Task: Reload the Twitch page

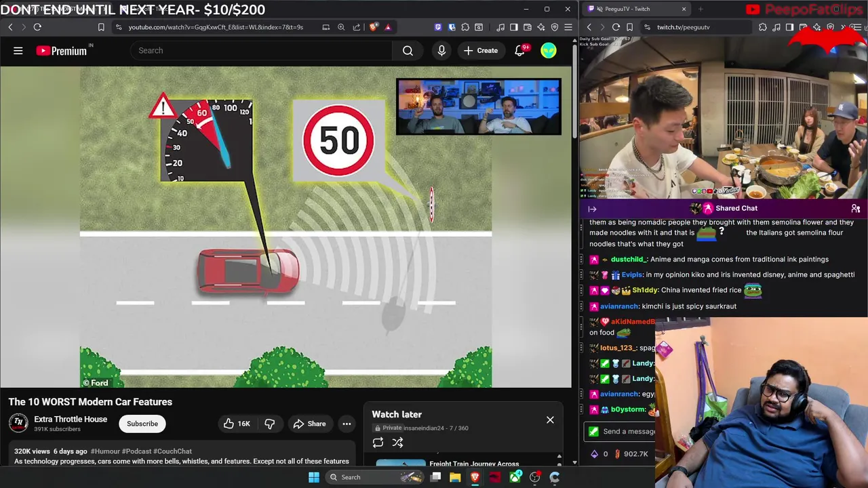Action: (616, 27)
